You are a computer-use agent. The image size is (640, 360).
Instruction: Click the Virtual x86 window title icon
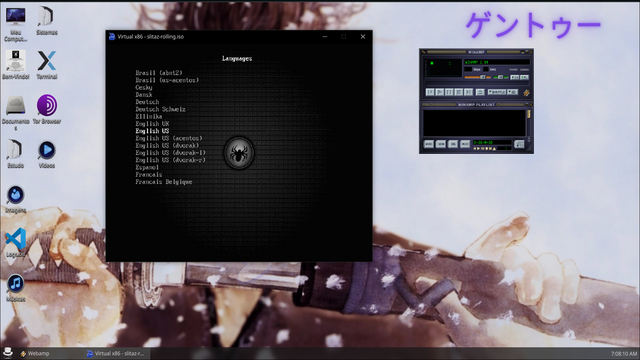click(x=112, y=37)
